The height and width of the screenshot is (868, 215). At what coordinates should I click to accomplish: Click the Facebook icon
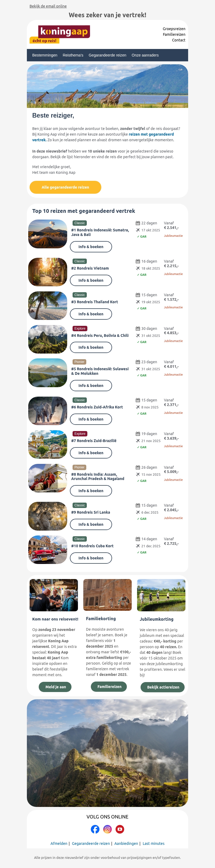pos(95,829)
